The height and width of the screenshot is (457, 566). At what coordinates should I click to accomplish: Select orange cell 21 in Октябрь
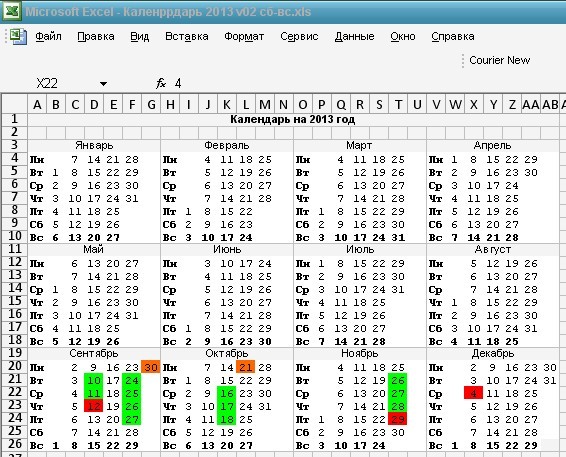pyautogui.click(x=246, y=367)
